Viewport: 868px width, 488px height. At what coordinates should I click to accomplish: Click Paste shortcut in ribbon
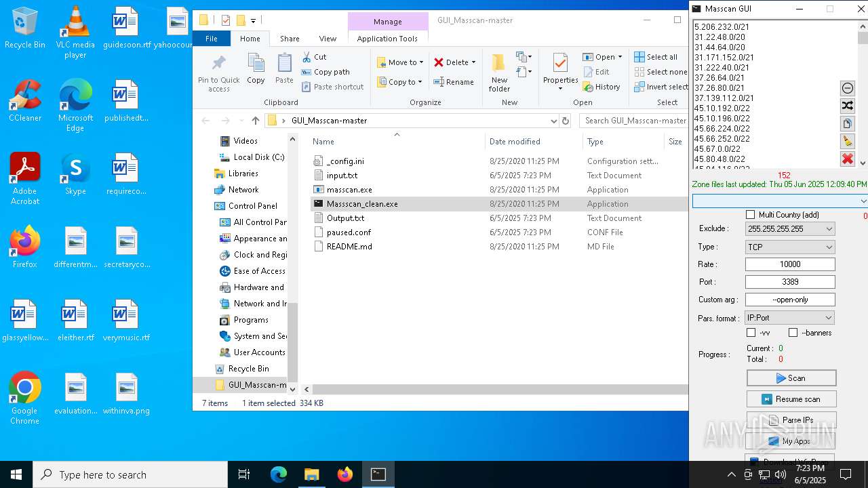click(332, 87)
